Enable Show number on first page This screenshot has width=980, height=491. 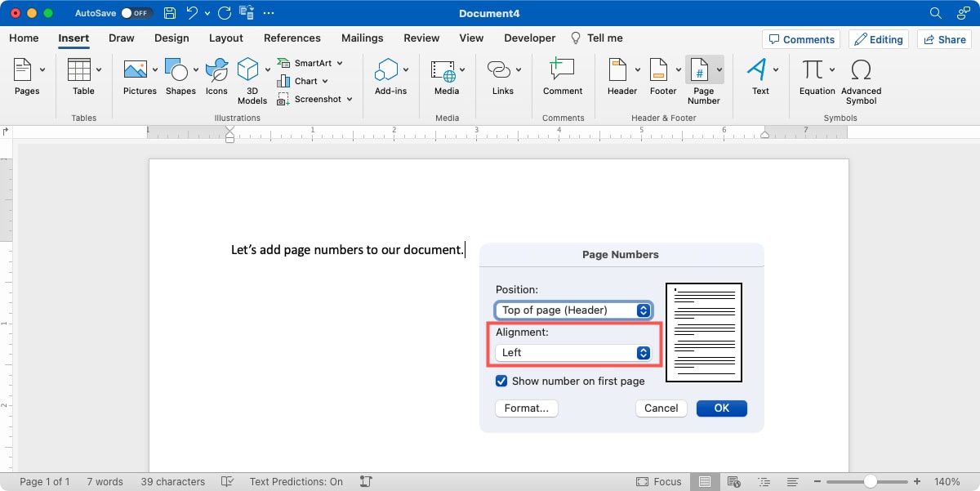coord(501,381)
